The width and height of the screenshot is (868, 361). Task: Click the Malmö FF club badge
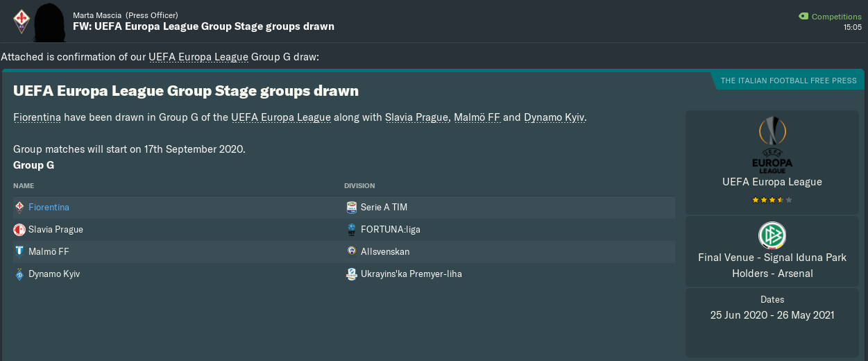[19, 251]
